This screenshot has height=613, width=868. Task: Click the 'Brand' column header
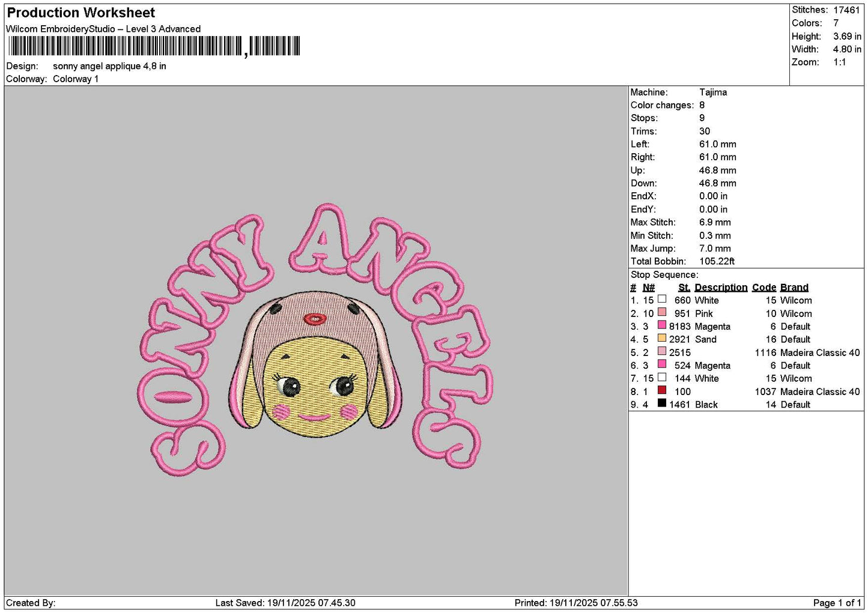pos(794,288)
